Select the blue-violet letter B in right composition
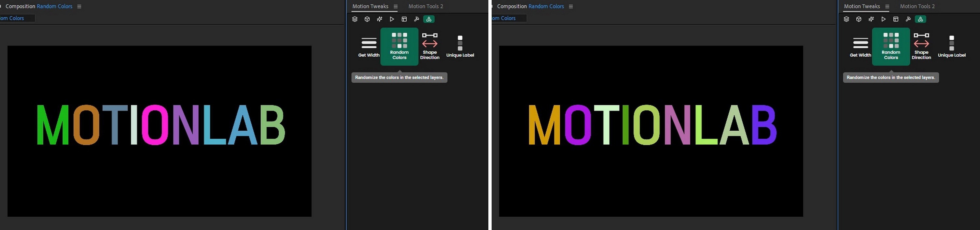980x230 pixels. pos(764,125)
